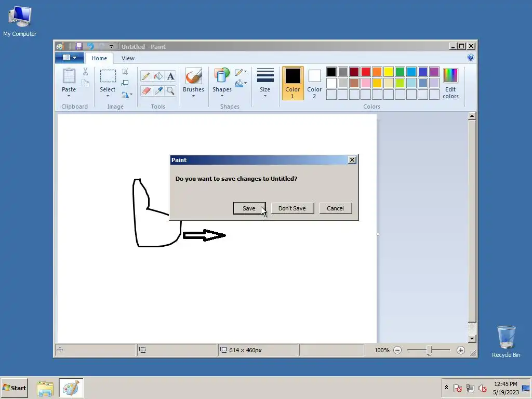This screenshot has height=399, width=532.
Task: Click the zoom in plus button
Action: click(x=460, y=350)
